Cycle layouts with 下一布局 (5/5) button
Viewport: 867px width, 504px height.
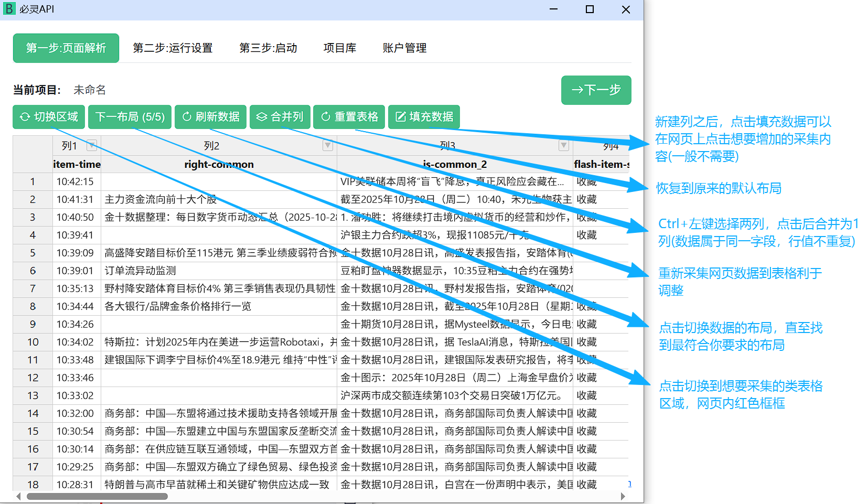coord(130,117)
